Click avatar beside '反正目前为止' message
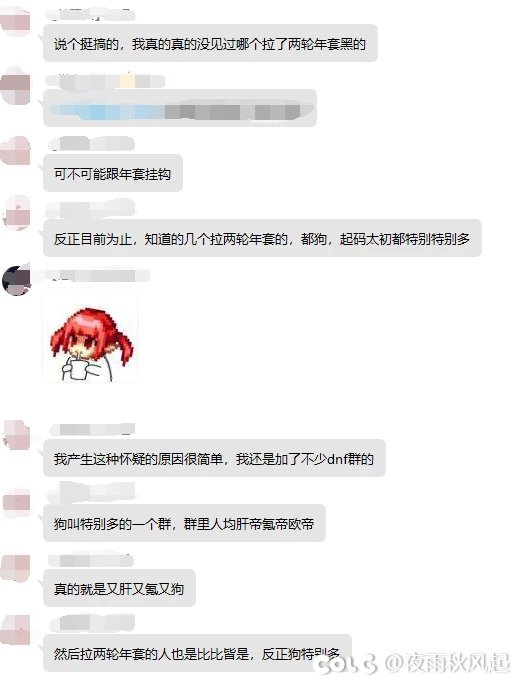The height and width of the screenshot is (685, 518). pos(17,214)
